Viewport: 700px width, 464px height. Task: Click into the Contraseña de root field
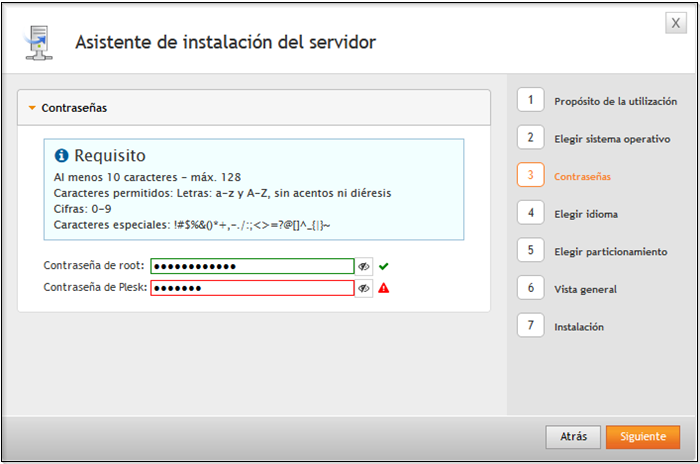tap(252, 266)
